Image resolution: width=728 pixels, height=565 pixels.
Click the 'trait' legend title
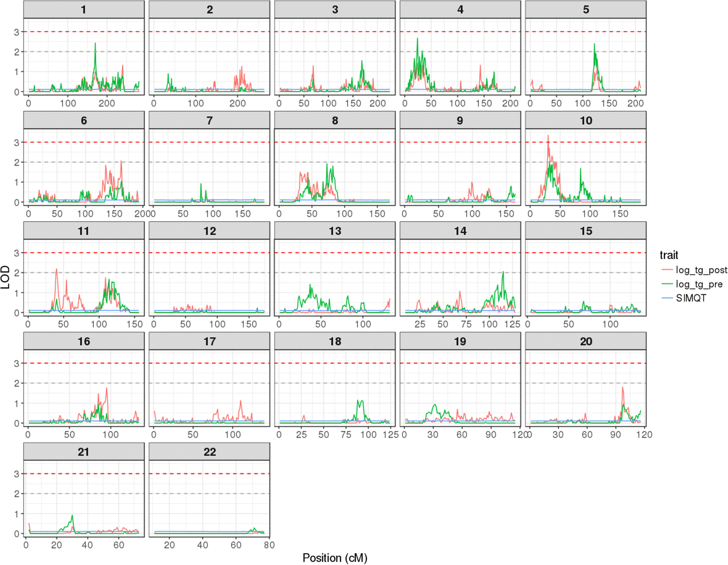click(x=669, y=255)
